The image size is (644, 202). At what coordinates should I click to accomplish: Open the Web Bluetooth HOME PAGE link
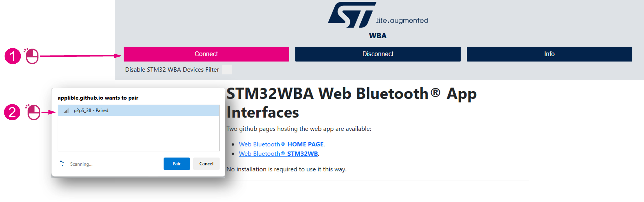point(281,144)
